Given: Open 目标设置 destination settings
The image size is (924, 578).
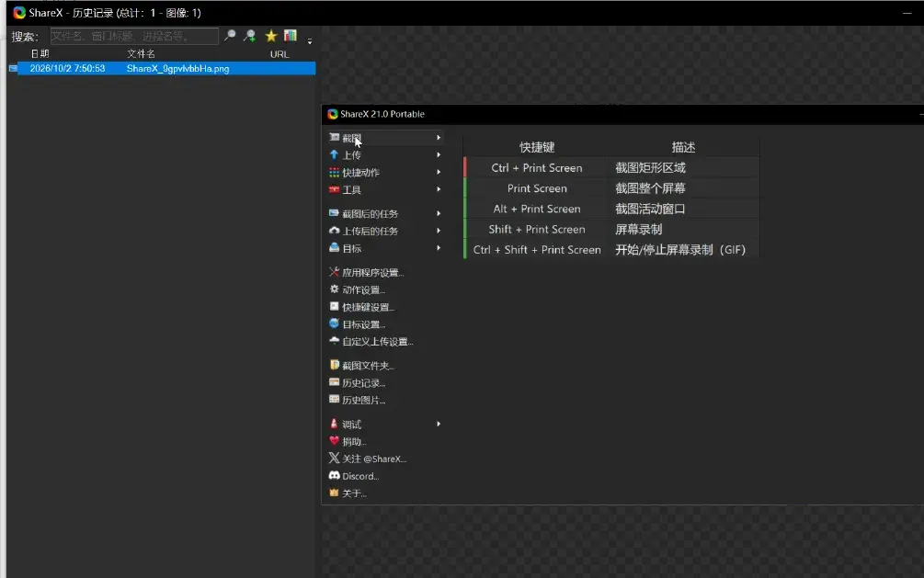Looking at the screenshot, I should pos(363,324).
